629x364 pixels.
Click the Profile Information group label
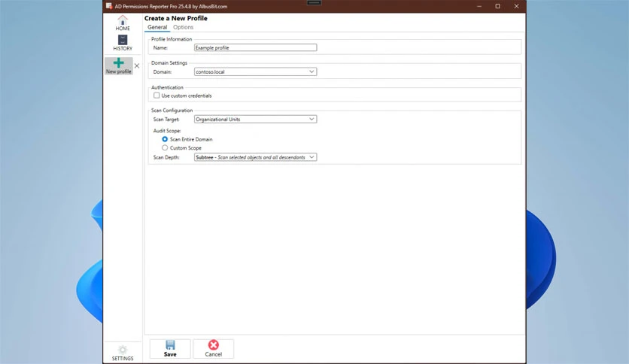pyautogui.click(x=172, y=39)
